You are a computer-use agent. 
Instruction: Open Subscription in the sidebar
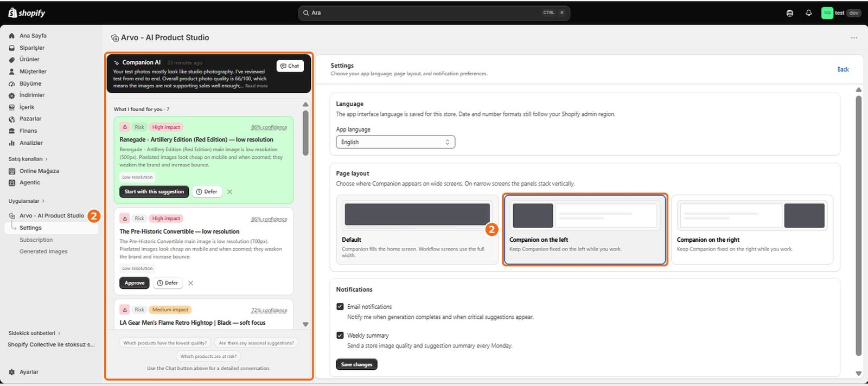coord(36,240)
